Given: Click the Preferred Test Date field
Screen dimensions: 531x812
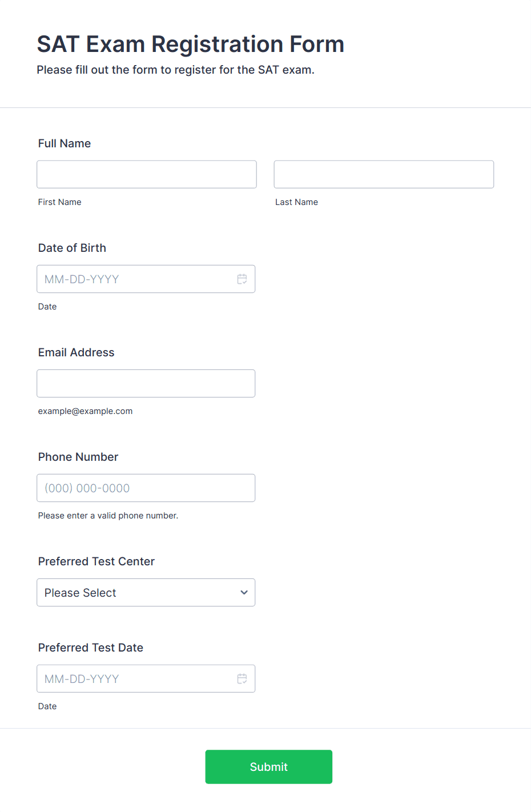Looking at the screenshot, I should pyautogui.click(x=146, y=679).
